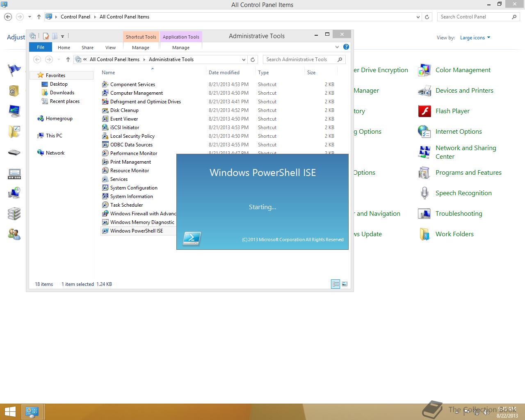Open the Home ribbon tab
Screen dimensions: 525x420
click(64, 48)
